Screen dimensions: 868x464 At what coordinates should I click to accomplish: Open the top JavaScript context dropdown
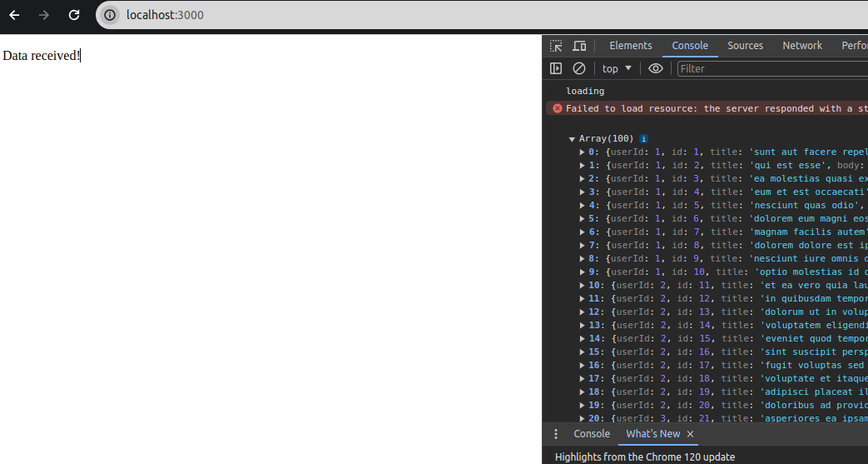617,69
